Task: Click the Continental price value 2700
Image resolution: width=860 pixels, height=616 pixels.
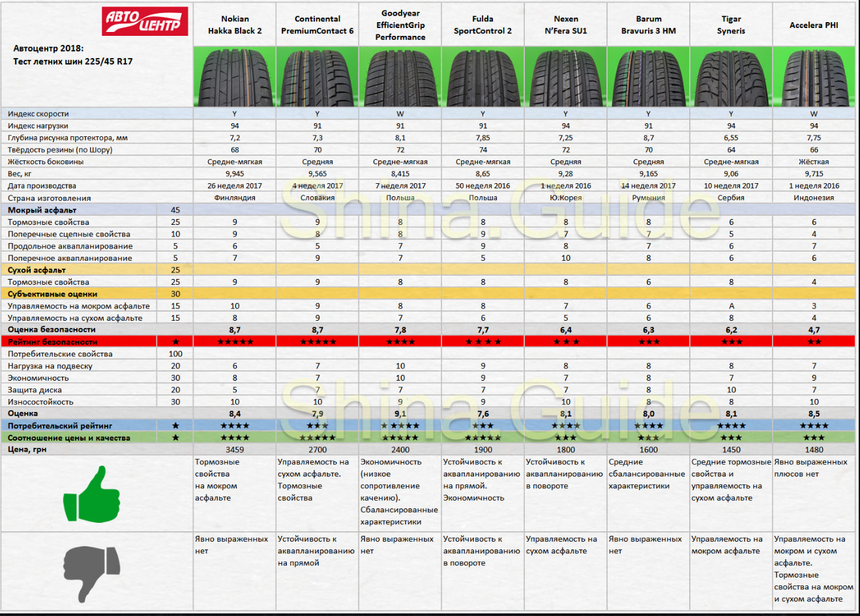Action: click(x=318, y=450)
